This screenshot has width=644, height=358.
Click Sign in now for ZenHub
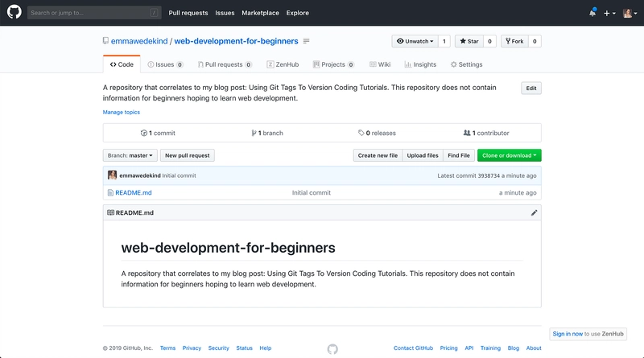(x=568, y=334)
